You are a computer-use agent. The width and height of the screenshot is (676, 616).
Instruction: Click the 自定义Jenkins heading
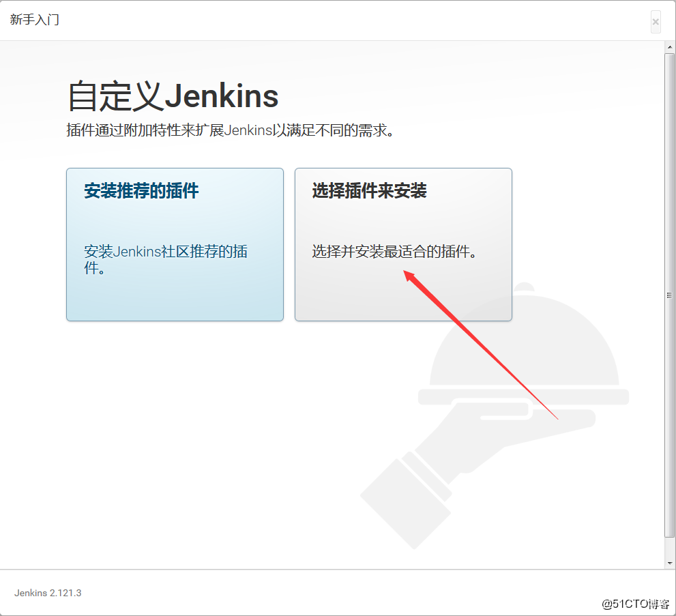(173, 96)
